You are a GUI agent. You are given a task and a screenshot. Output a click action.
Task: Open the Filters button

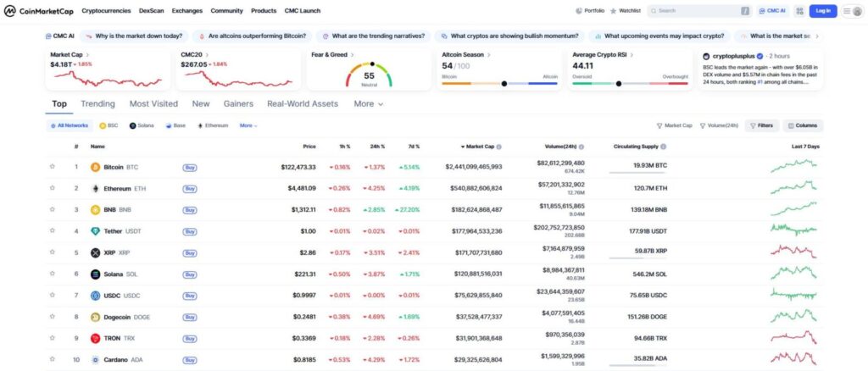click(x=762, y=125)
